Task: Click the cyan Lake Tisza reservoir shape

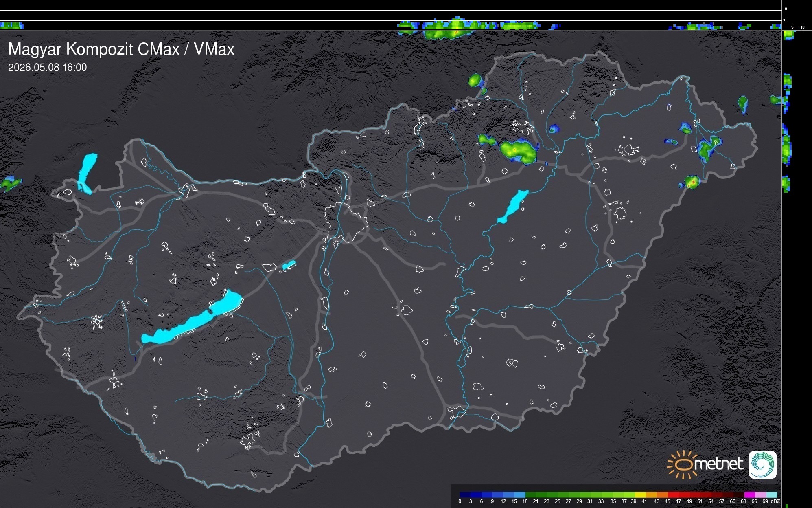Action: (513, 207)
